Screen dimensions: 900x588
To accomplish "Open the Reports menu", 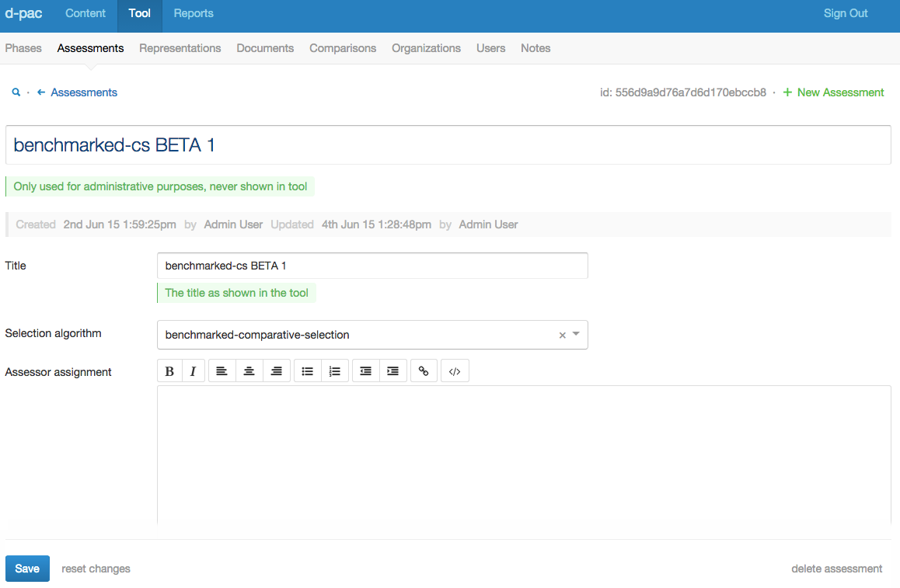I will click(x=194, y=13).
